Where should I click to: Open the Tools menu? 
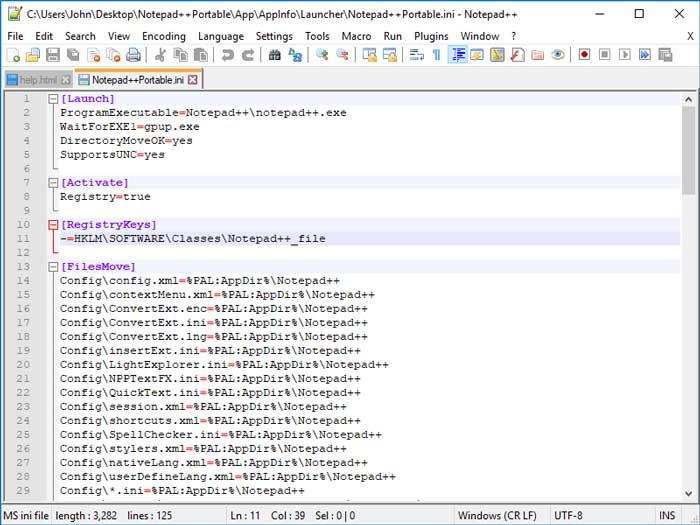tap(317, 36)
